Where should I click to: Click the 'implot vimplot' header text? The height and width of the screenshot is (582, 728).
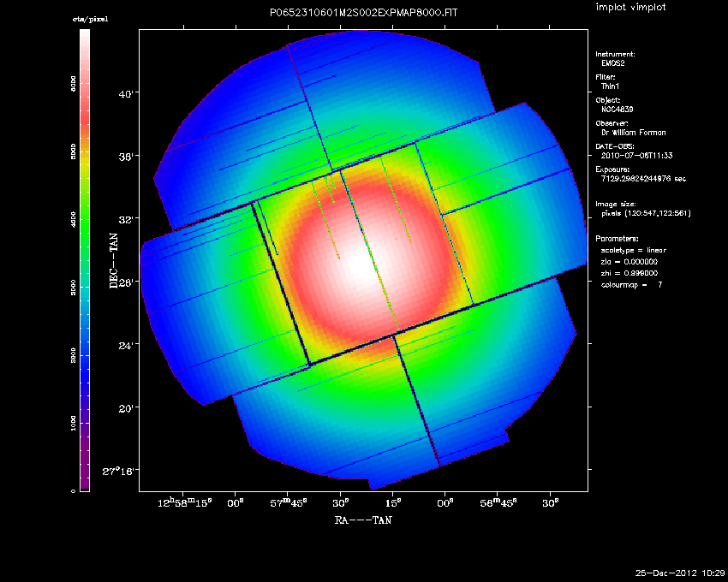[630, 8]
